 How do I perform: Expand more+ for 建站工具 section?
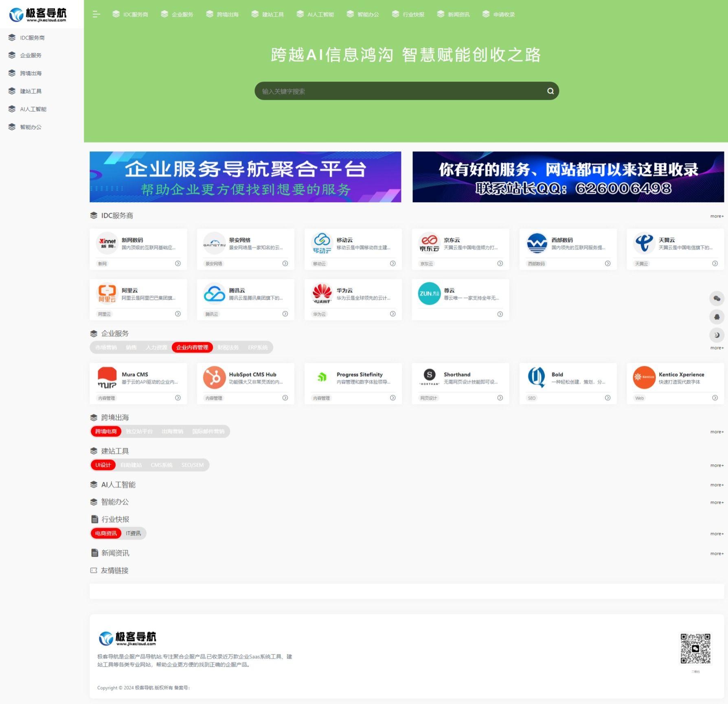point(717,465)
